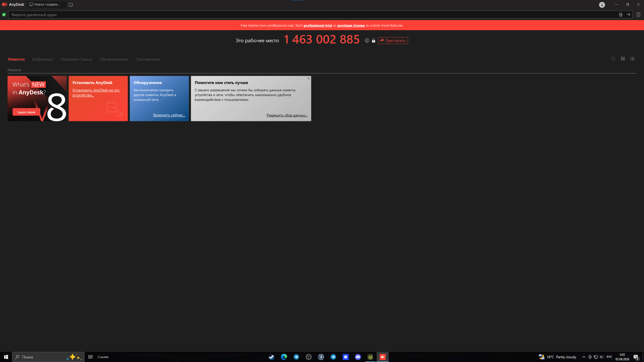The height and width of the screenshot is (362, 644).
Task: Switch to list view layout
Action: pos(632,59)
